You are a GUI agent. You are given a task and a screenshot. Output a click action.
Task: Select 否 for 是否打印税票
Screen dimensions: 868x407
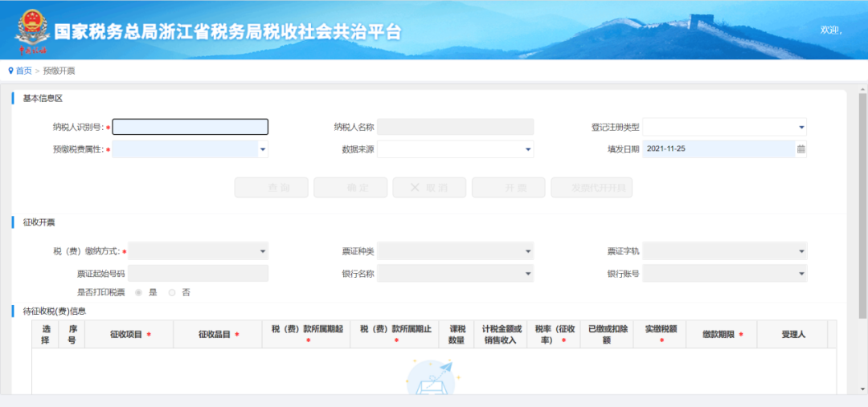tap(172, 292)
